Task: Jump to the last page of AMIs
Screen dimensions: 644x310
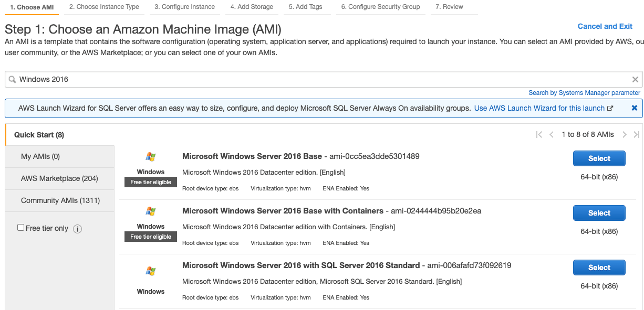Action: pos(637,135)
